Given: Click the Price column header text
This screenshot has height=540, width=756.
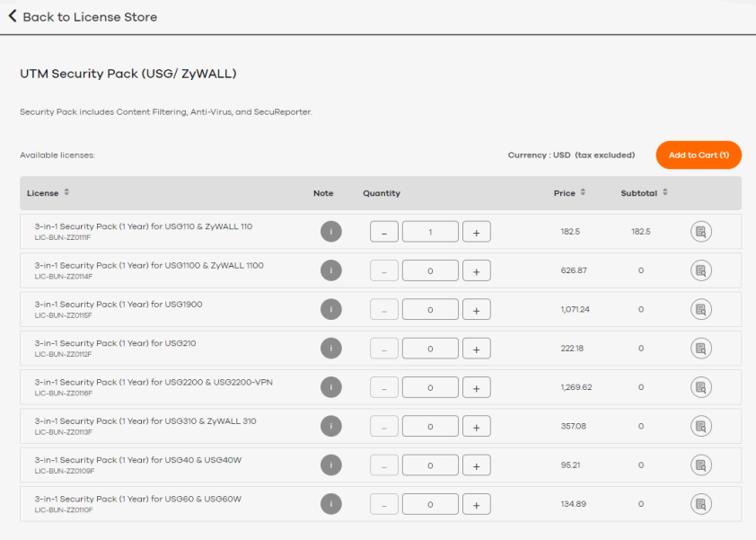Looking at the screenshot, I should coord(564,193).
